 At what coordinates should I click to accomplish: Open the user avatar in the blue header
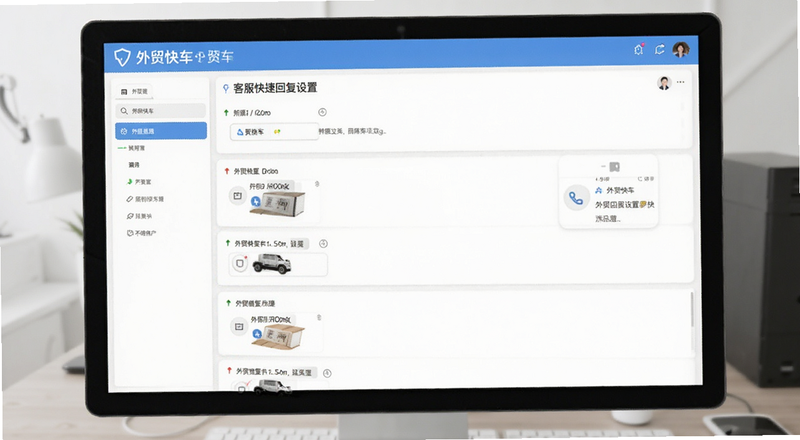point(681,50)
